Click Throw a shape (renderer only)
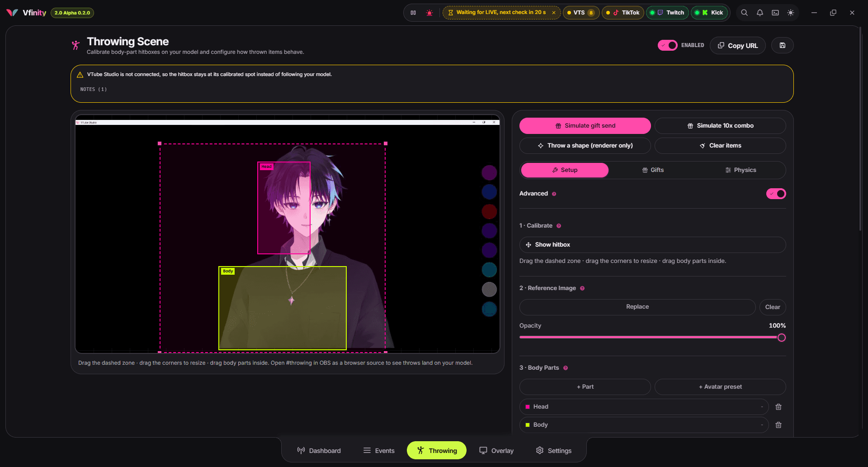868x467 pixels. coord(585,146)
